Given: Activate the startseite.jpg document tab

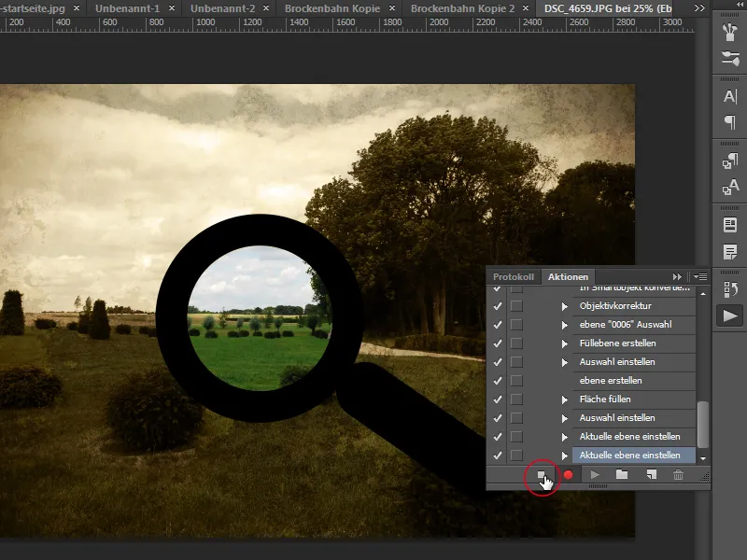Looking at the screenshot, I should 33,8.
